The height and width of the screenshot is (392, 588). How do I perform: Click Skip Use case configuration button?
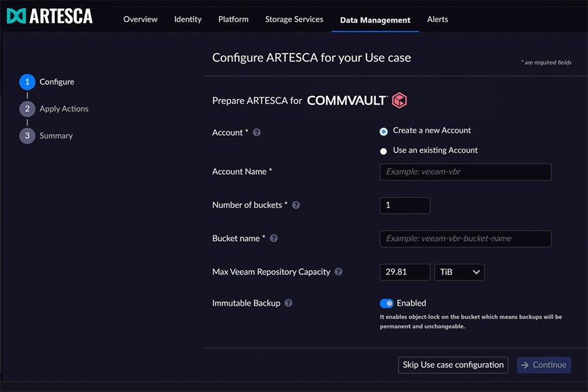(x=453, y=365)
